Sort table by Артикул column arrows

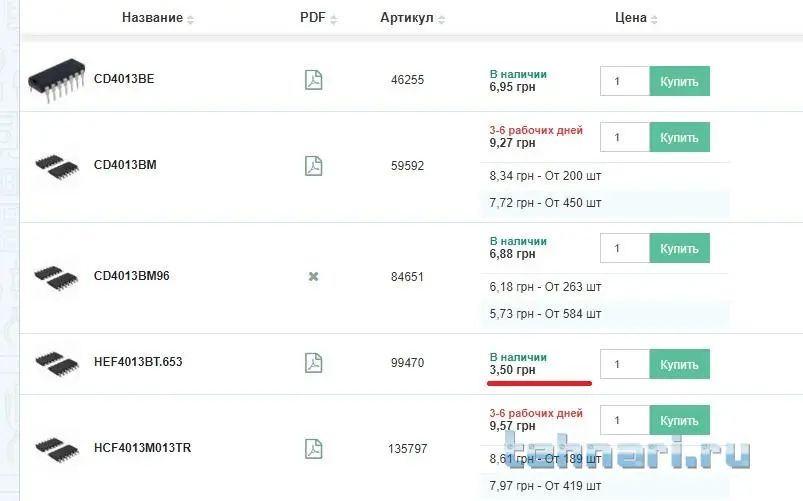click(x=442, y=20)
